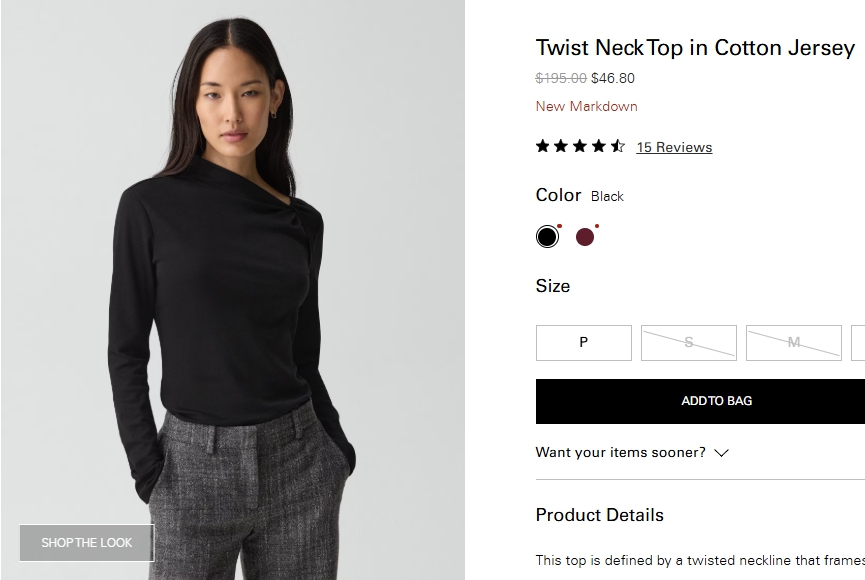Open the 15 Reviews link
The image size is (865, 580).
coord(674,147)
